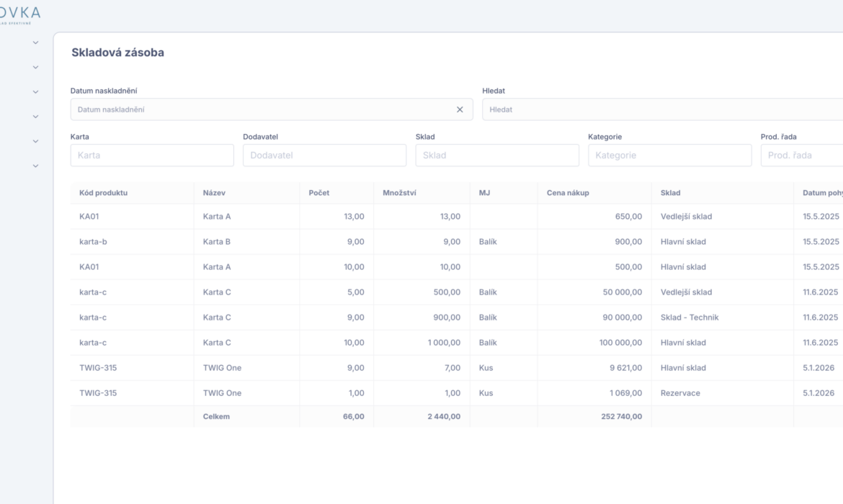Expand the second sidebar chevron from top
This screenshot has height=504, width=843.
35,68
